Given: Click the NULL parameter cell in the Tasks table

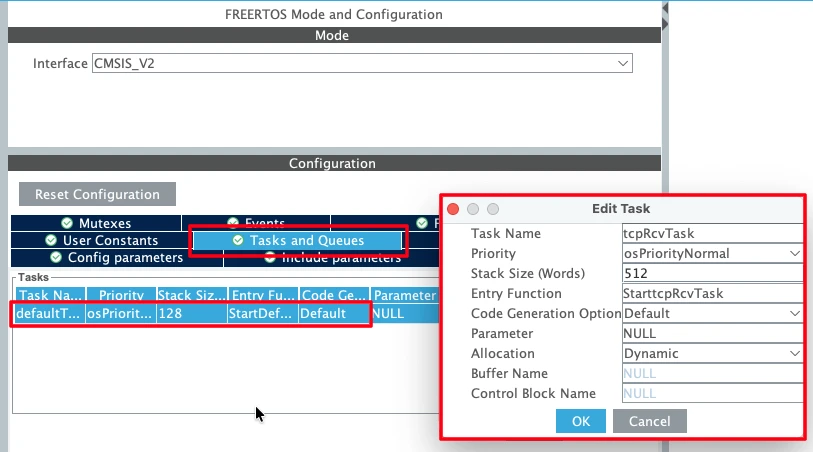Looking at the screenshot, I should (405, 314).
